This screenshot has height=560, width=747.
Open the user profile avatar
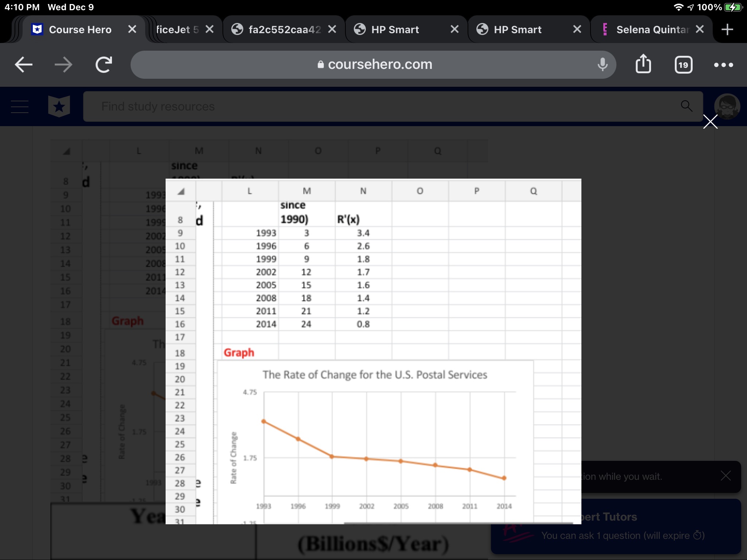tap(727, 106)
